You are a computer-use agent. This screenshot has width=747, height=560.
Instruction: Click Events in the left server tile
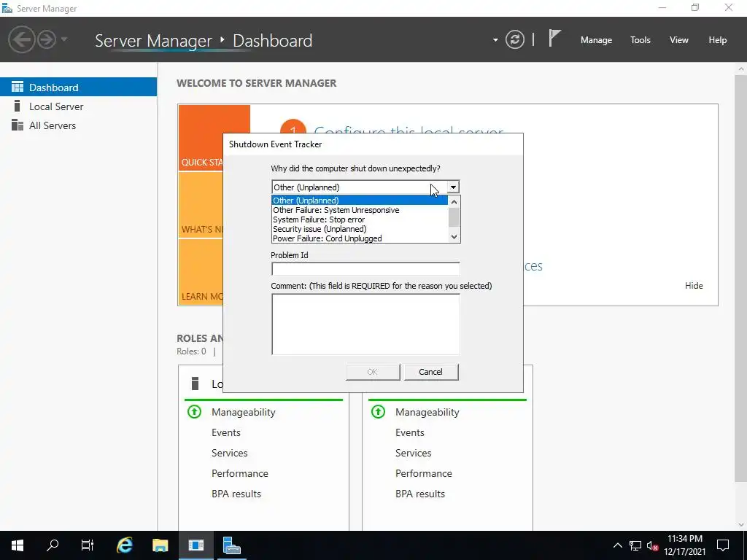[x=226, y=432]
